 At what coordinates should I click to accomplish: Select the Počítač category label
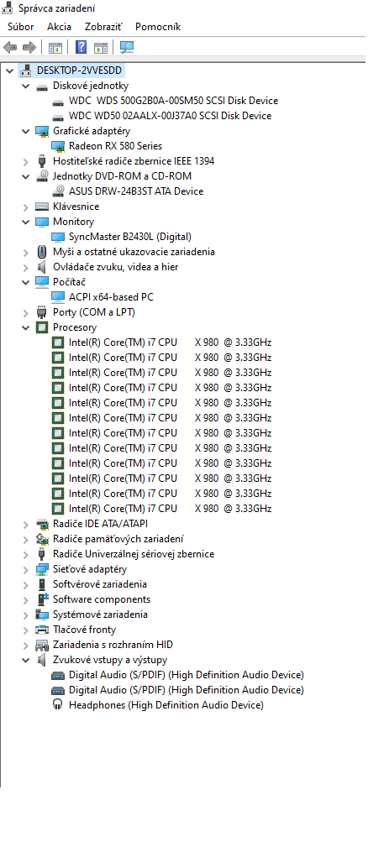pyautogui.click(x=69, y=282)
